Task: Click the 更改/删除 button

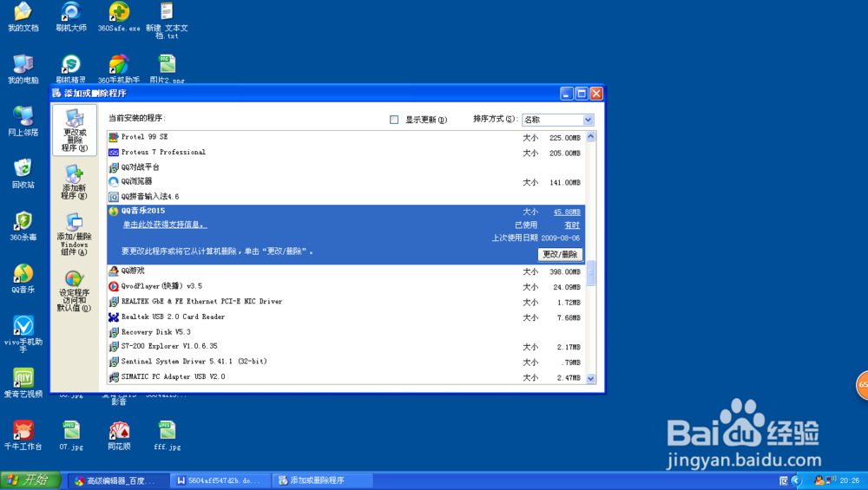Action: click(560, 254)
